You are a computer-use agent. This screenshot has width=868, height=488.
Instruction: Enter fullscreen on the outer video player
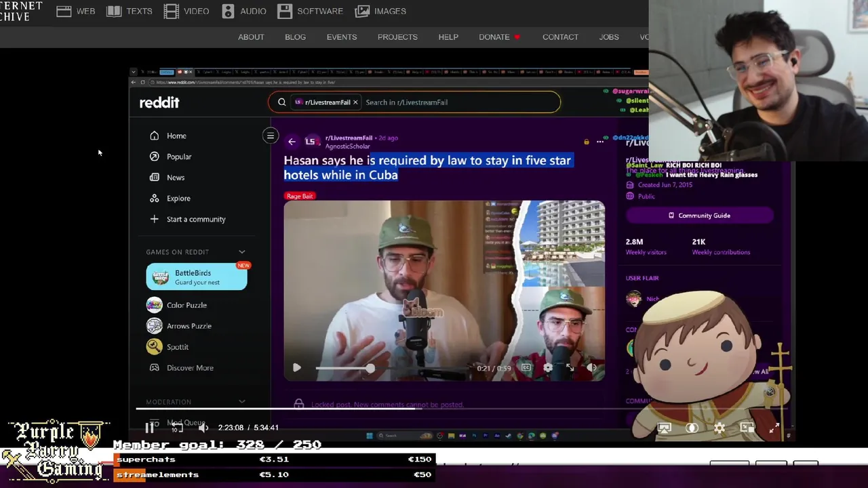(774, 428)
